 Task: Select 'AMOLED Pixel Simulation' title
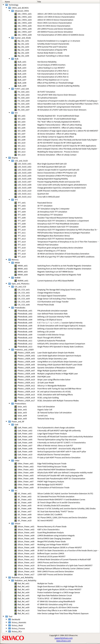click(x=48, y=245)
